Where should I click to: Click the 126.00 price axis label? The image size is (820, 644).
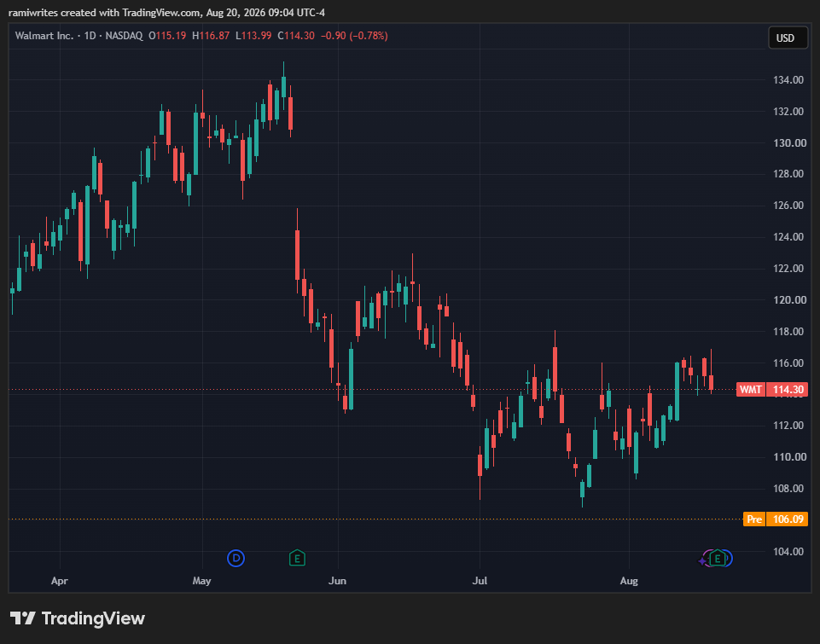click(788, 206)
